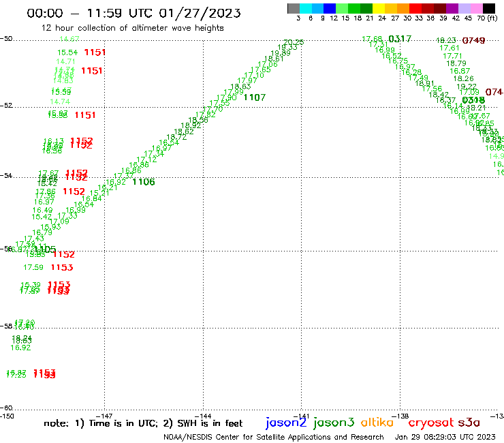504x443 pixels.
Task: Select the bright red legend swatch
Action: (415, 8)
